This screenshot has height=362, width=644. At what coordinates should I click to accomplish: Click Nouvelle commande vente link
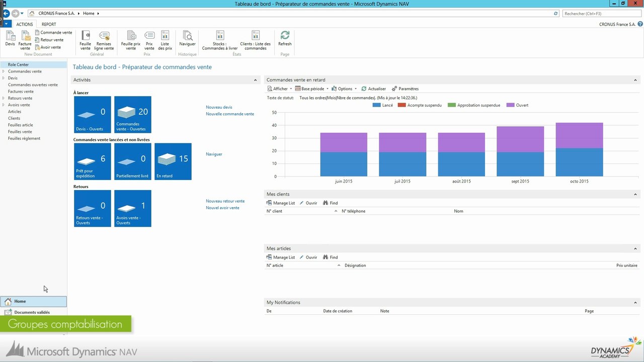coord(230,114)
